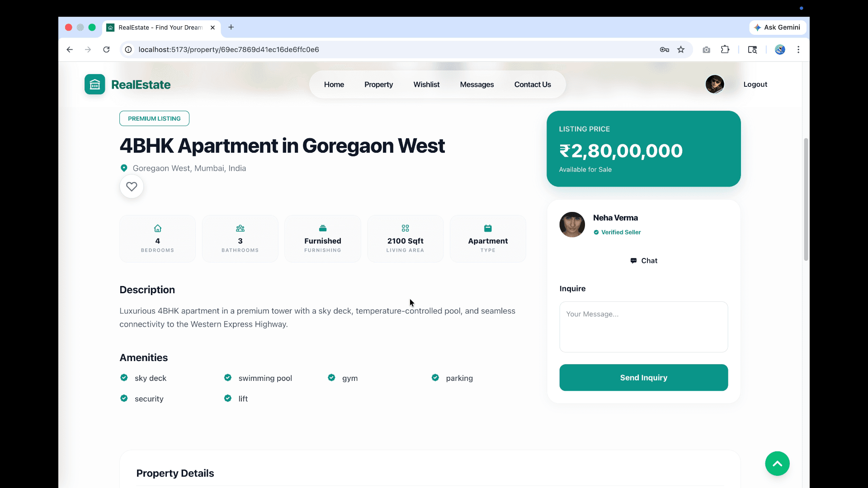Screen dimensions: 868x488
Task: Click the Available for Sale text
Action: [x=585, y=169]
